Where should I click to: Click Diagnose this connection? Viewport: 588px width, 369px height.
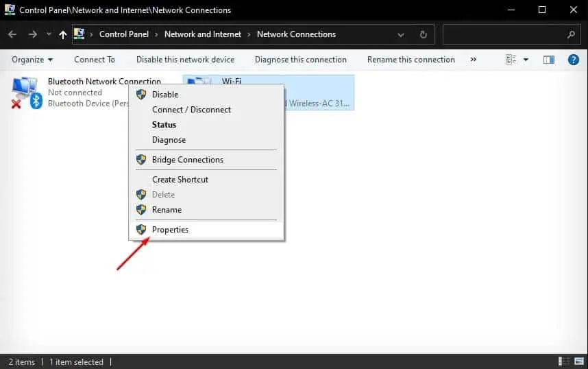(x=301, y=60)
